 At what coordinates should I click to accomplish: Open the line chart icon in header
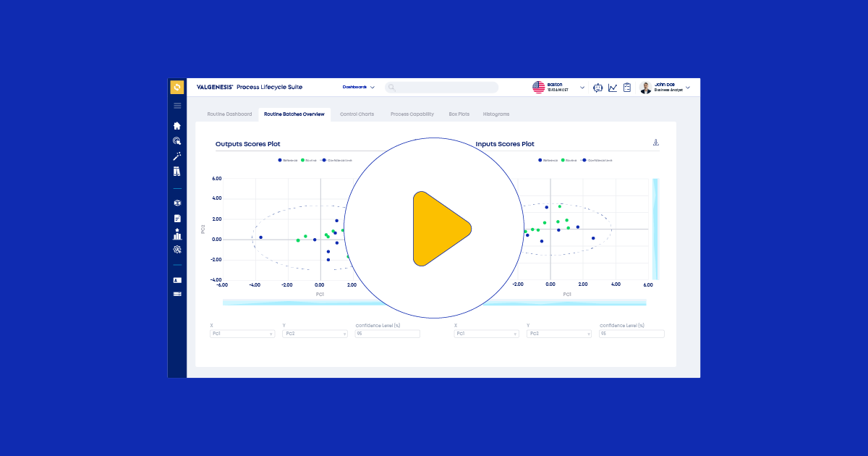(613, 88)
